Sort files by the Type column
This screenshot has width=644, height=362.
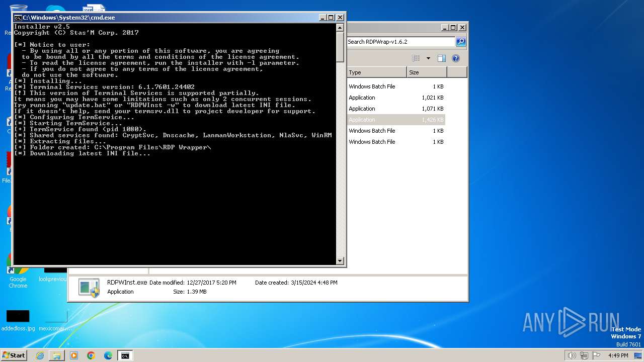[376, 72]
